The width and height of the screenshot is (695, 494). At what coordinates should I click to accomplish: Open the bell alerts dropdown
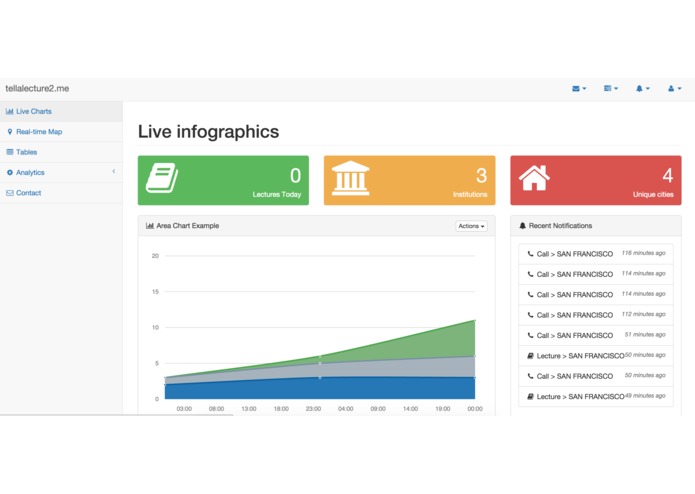(643, 89)
